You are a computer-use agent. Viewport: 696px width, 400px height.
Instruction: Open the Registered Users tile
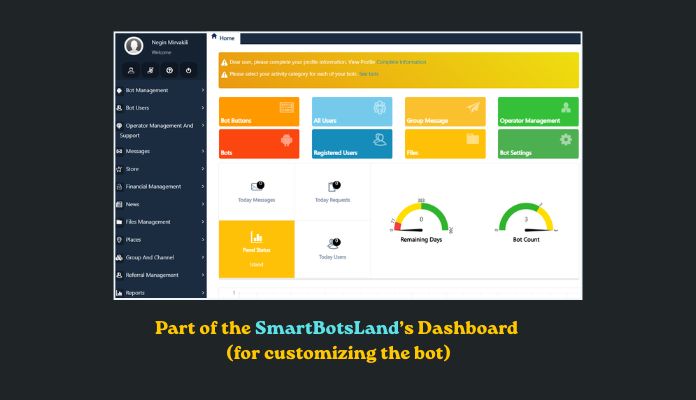click(352, 144)
